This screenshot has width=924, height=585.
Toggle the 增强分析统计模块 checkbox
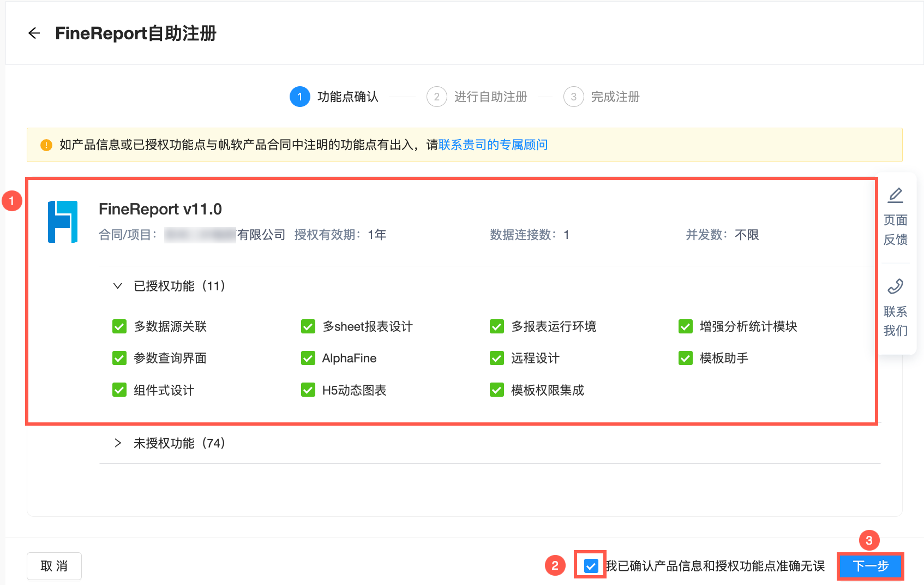(686, 326)
